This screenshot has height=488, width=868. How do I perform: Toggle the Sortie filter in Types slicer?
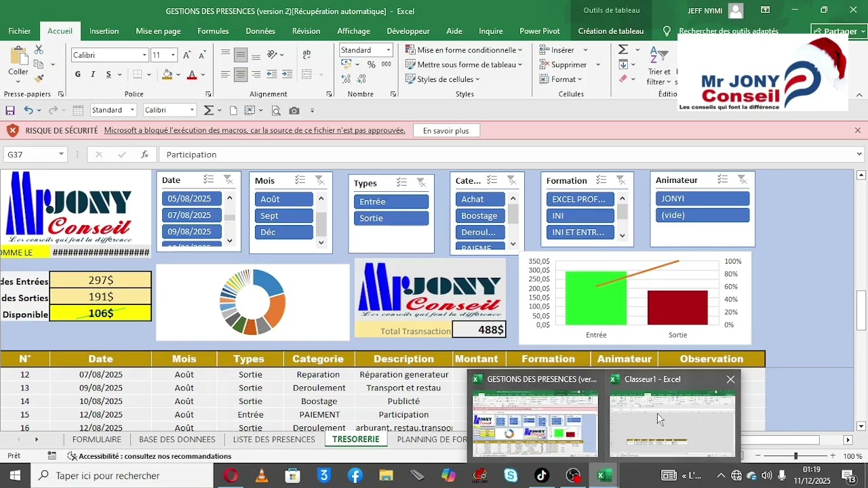(x=391, y=218)
